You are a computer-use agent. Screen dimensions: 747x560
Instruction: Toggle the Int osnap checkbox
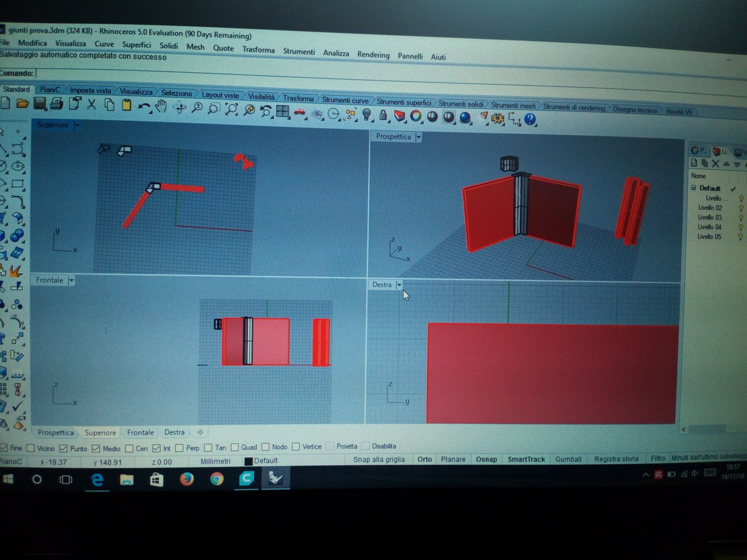click(x=156, y=448)
